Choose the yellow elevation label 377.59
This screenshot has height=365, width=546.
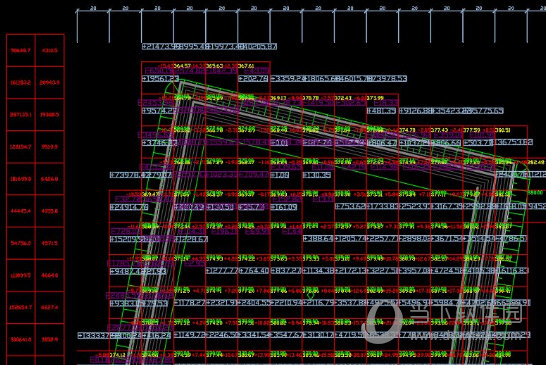click(471, 130)
